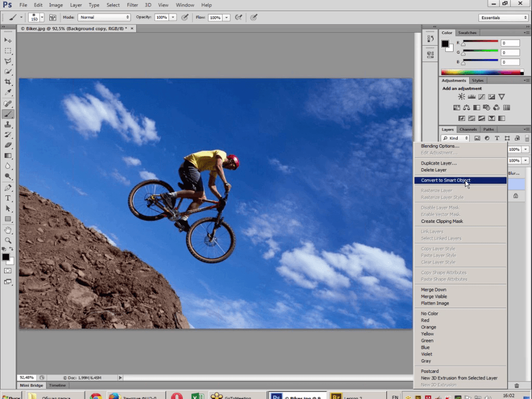
Task: Select the Dodge tool
Action: [x=8, y=176]
